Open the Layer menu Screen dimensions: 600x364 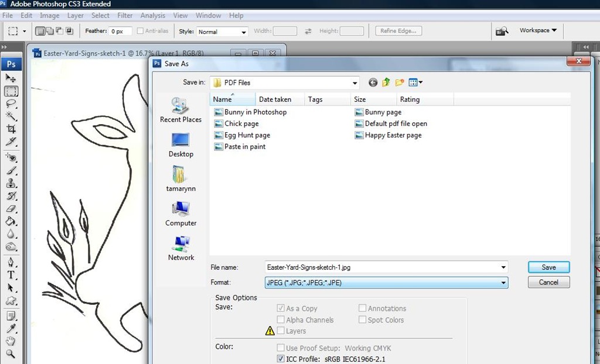click(76, 15)
